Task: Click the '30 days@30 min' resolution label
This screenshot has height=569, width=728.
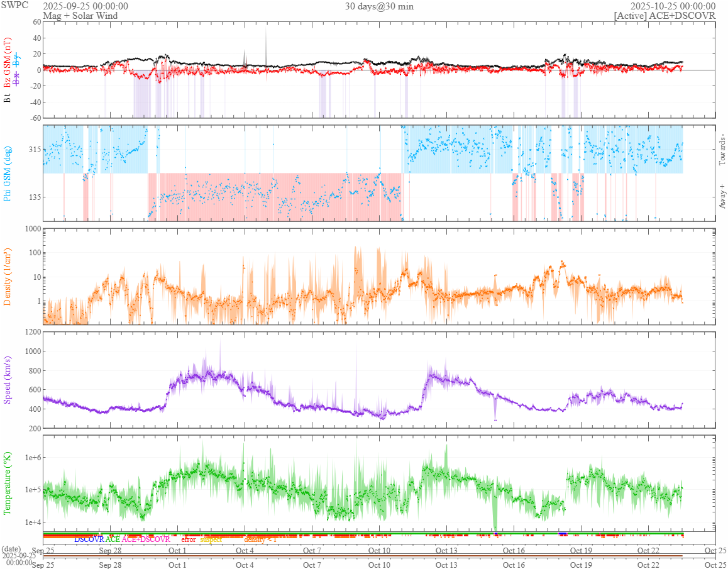Action: pos(379,6)
